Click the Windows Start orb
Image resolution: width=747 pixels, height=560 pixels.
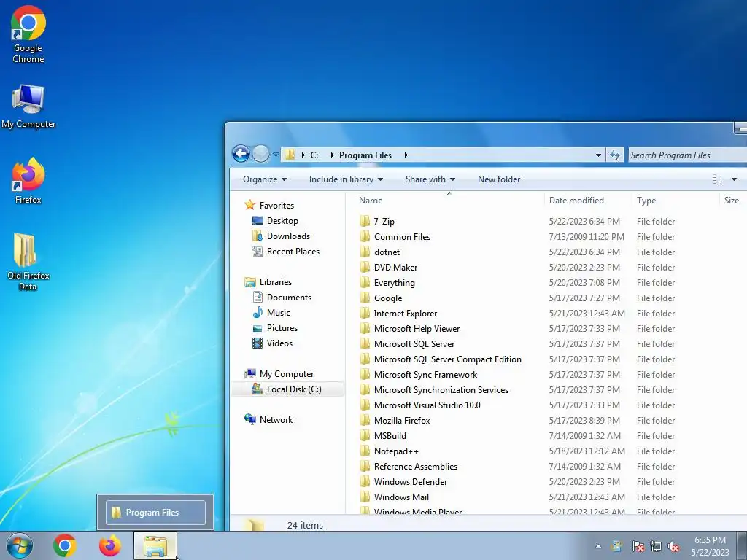(x=20, y=545)
